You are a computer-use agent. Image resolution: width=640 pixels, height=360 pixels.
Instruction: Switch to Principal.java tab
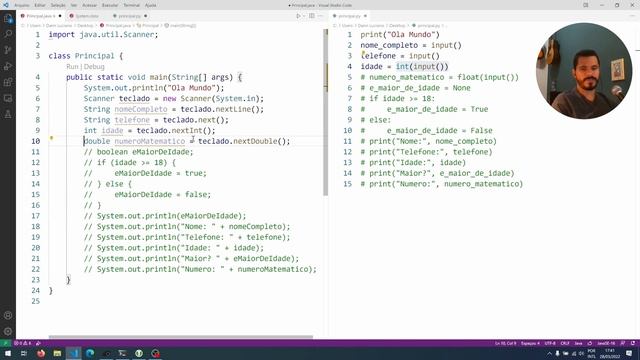[x=41, y=16]
